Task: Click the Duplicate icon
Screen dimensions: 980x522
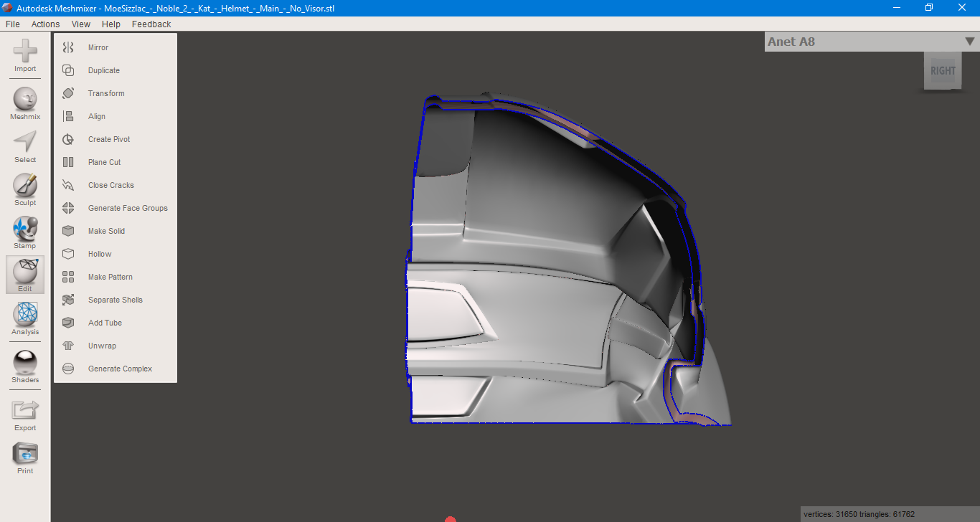Action: (68, 70)
